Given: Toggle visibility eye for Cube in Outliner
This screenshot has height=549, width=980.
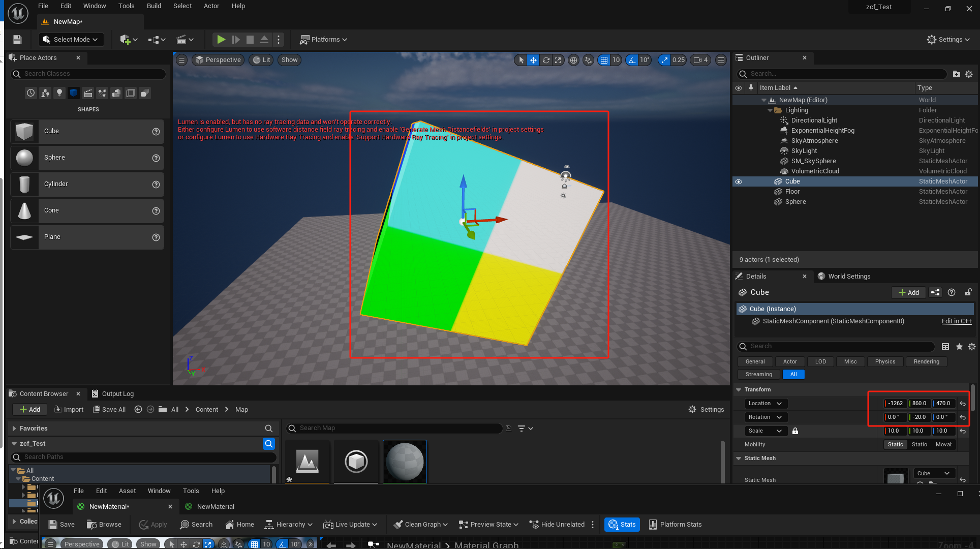Looking at the screenshot, I should [x=739, y=181].
